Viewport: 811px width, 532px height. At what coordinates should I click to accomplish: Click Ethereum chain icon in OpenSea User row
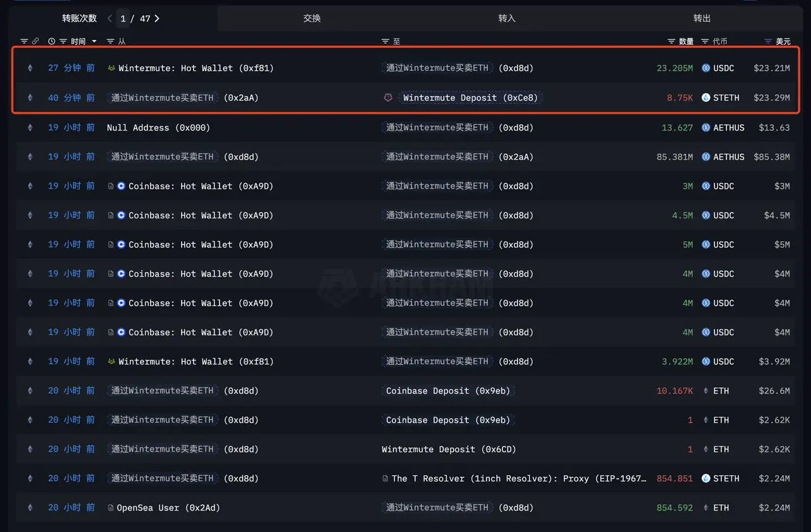30,508
